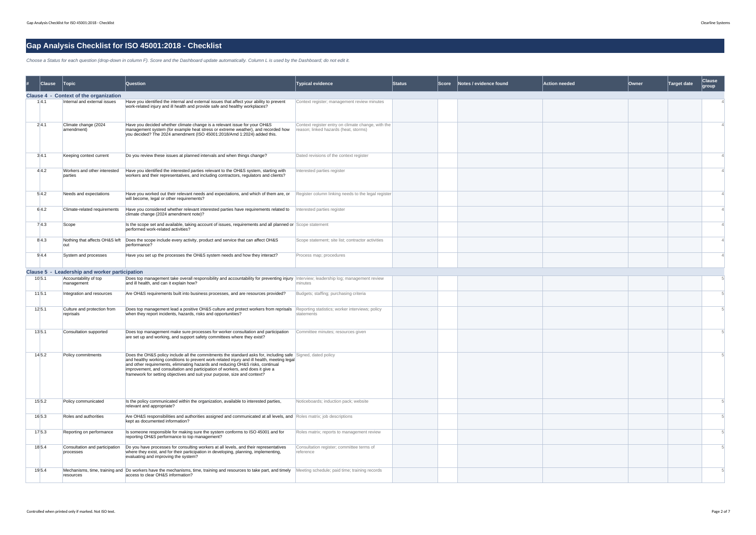The height and width of the screenshot is (535, 756).
Task: Click the 'Signed, dated policy' evidence cell
Action: click(344, 375)
